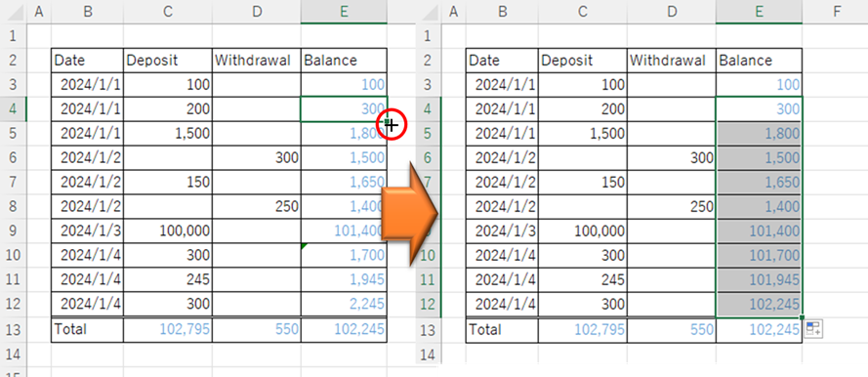
Task: Select the Deposit header in the right sheet
Action: pyautogui.click(x=582, y=61)
